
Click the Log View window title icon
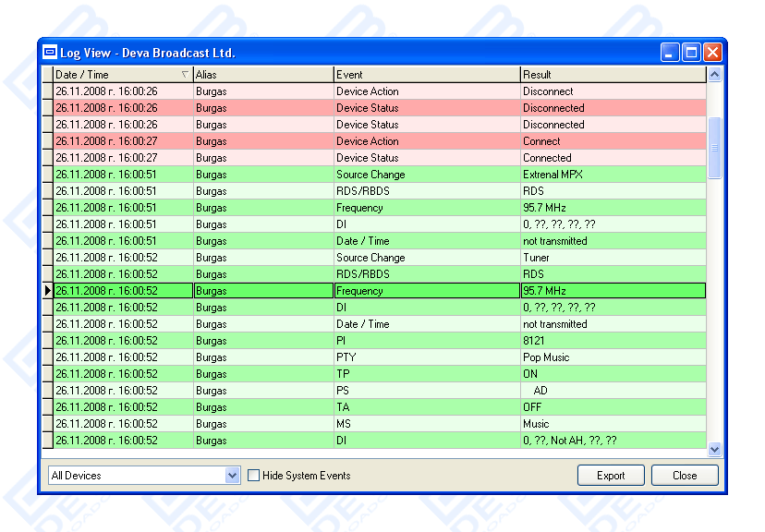(x=50, y=53)
